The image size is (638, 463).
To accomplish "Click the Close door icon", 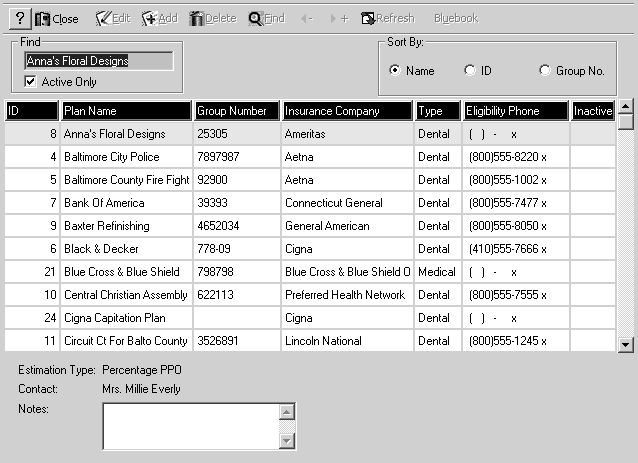I will tap(42, 19).
